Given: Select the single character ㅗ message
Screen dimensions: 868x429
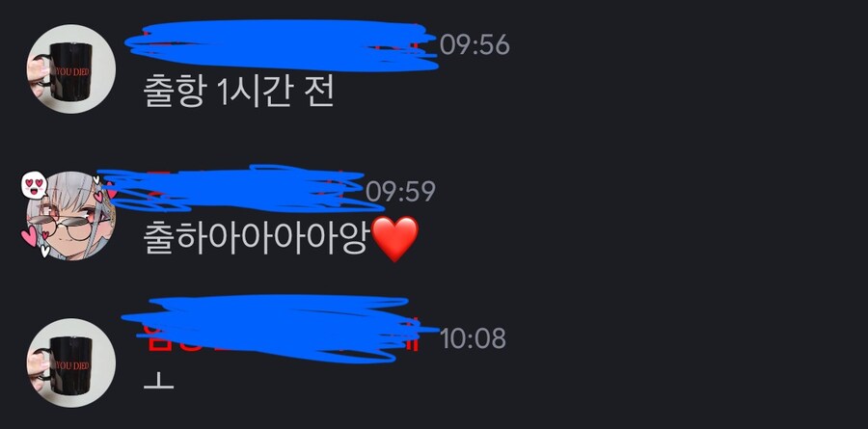Looking at the screenshot, I should point(158,382).
